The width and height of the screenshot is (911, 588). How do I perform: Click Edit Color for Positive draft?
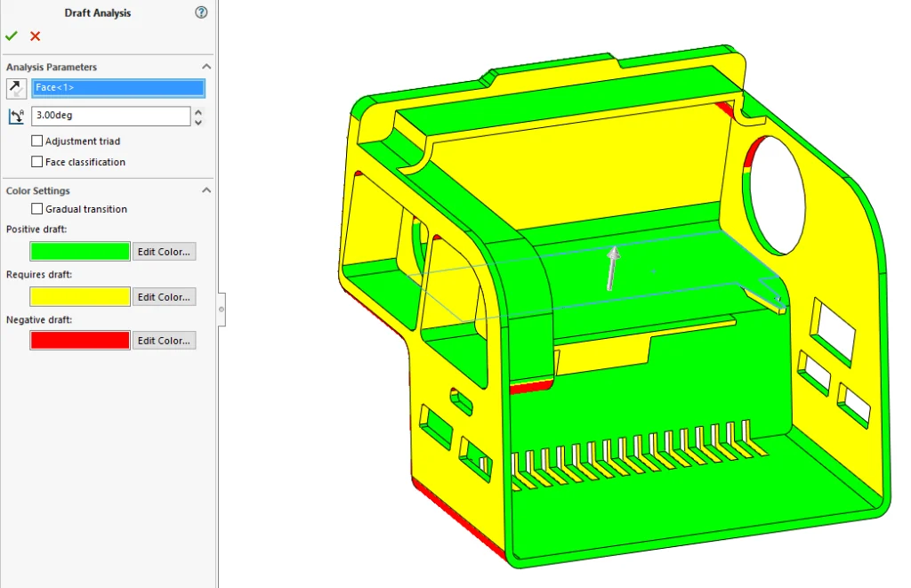164,252
